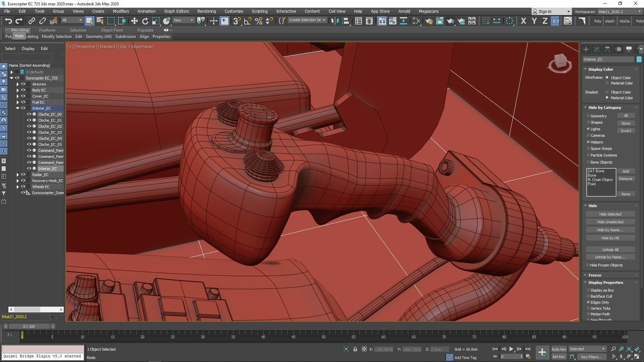The height and width of the screenshot is (362, 644).
Task: Toggle the Angle Snap icon
Action: (248, 21)
